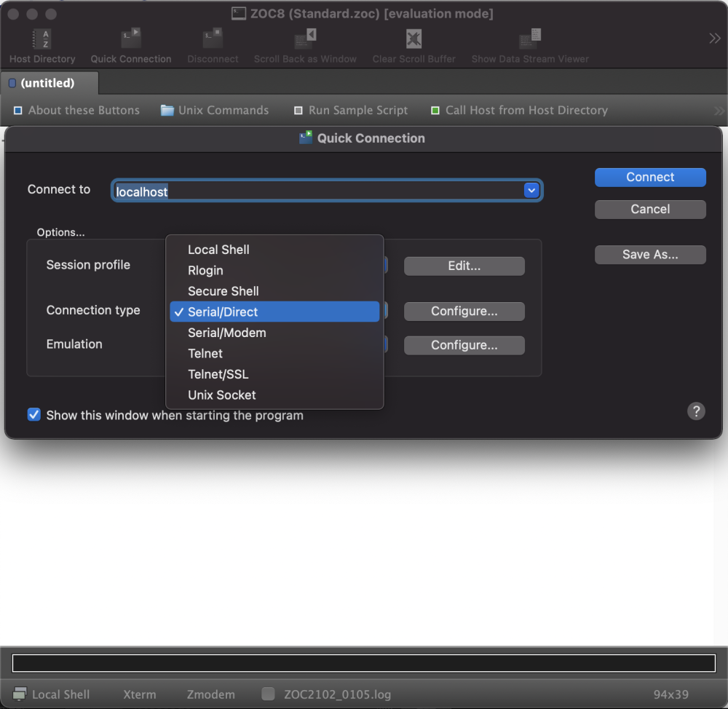The height and width of the screenshot is (709, 728).
Task: Select Telnet connection type
Action: 274,354
